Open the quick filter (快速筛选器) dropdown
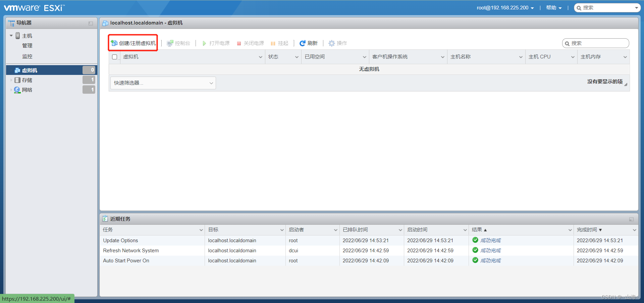Image resolution: width=644 pixels, height=303 pixels. pyautogui.click(x=163, y=83)
